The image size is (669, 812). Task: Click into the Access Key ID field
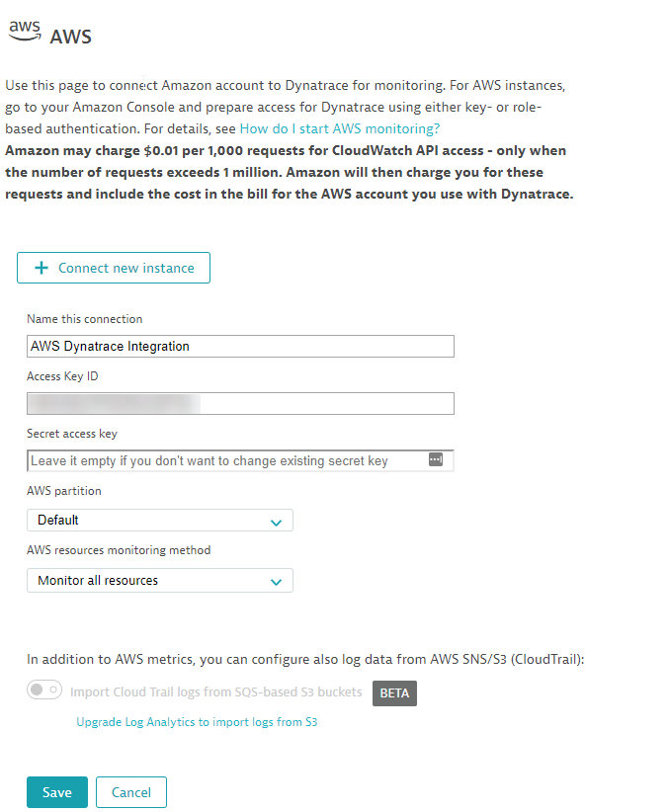pos(240,403)
